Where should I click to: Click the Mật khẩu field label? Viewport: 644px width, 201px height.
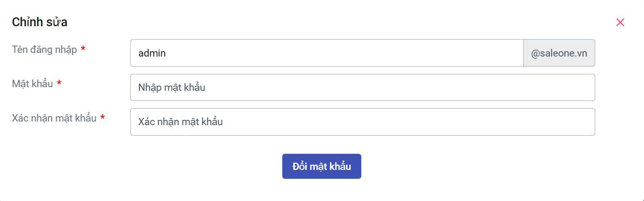click(33, 84)
